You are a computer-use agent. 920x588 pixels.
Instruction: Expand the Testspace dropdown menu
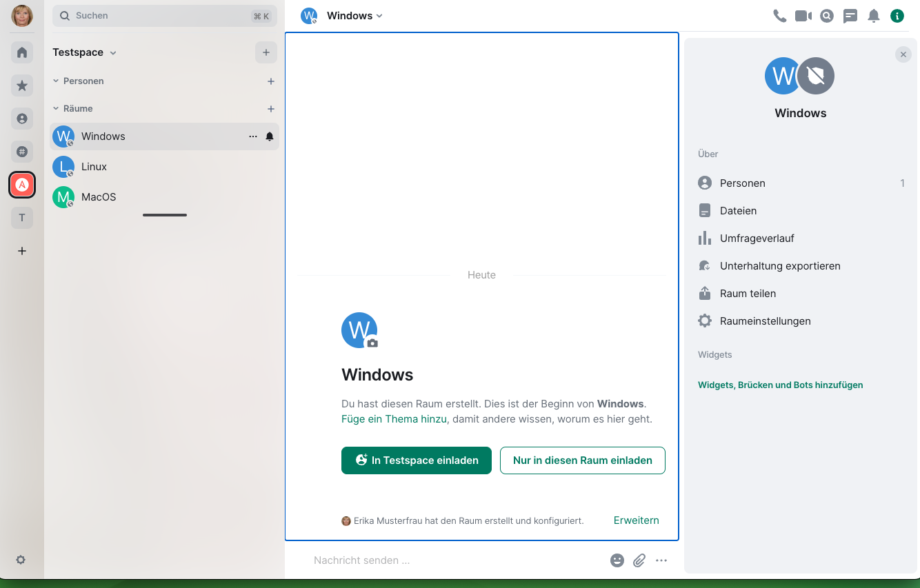[x=85, y=52]
